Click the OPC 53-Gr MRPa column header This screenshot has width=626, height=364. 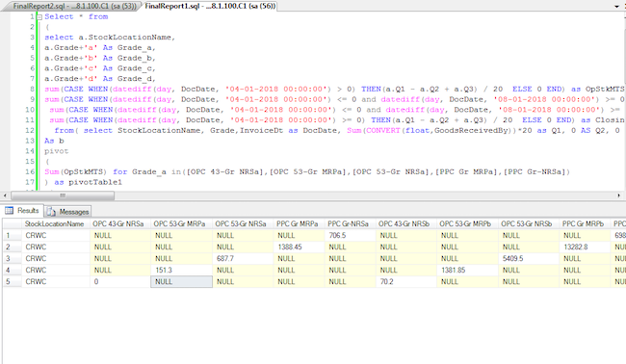tap(180, 224)
